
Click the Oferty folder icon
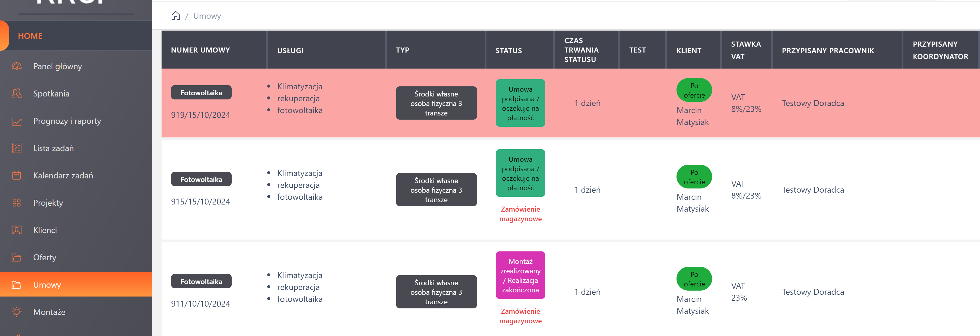pyautogui.click(x=17, y=257)
